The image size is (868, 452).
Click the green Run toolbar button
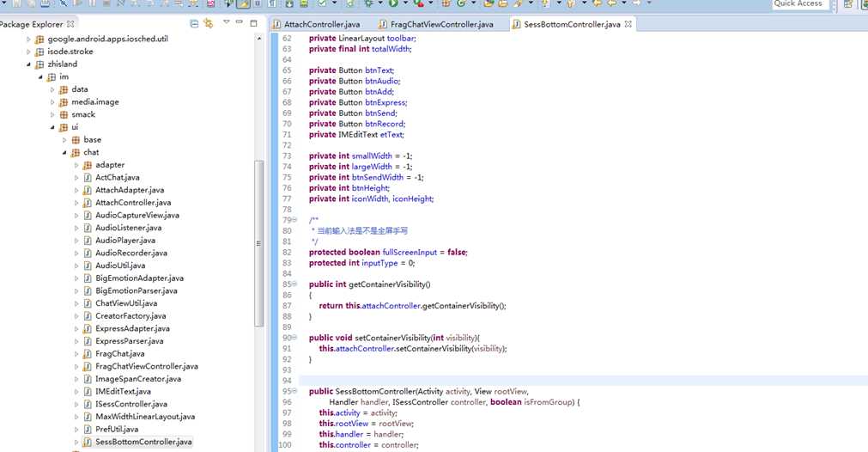click(x=392, y=4)
